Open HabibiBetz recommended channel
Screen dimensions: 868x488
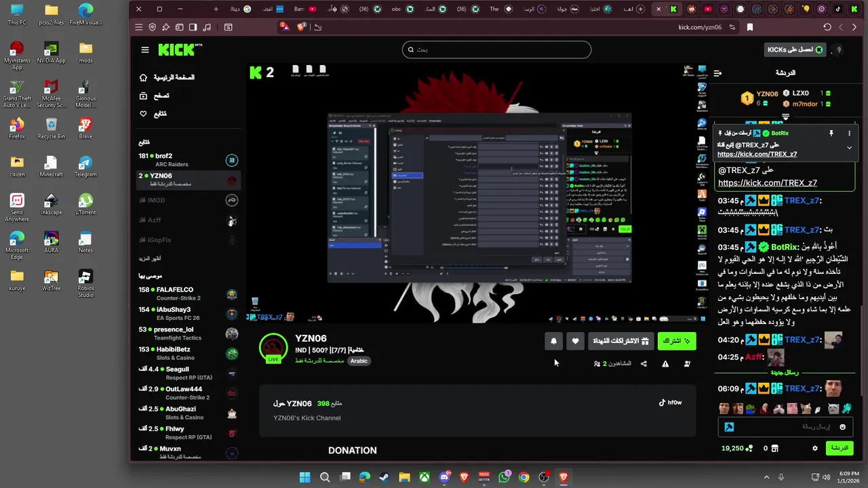pos(188,353)
